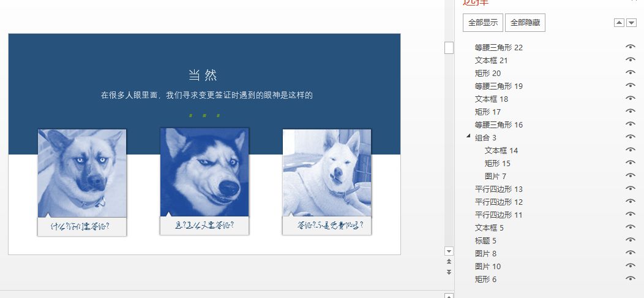Toggle visibility of 图片 10
The height and width of the screenshot is (298, 644).
point(630,266)
